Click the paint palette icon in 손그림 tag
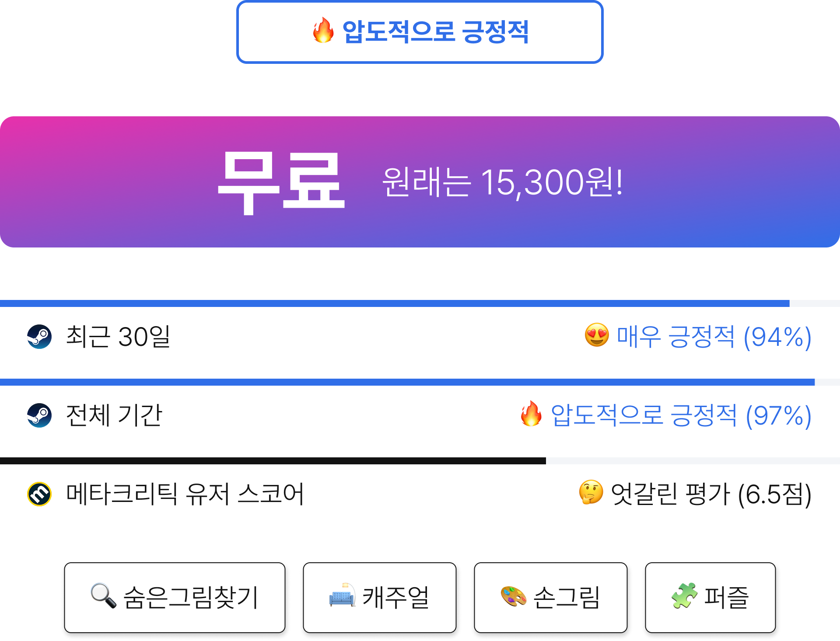The image size is (840, 641). [513, 596]
